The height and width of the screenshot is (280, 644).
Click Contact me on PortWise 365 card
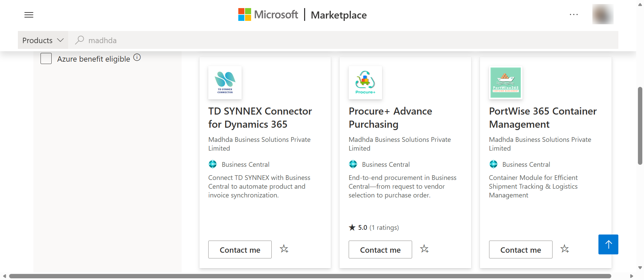click(x=521, y=250)
